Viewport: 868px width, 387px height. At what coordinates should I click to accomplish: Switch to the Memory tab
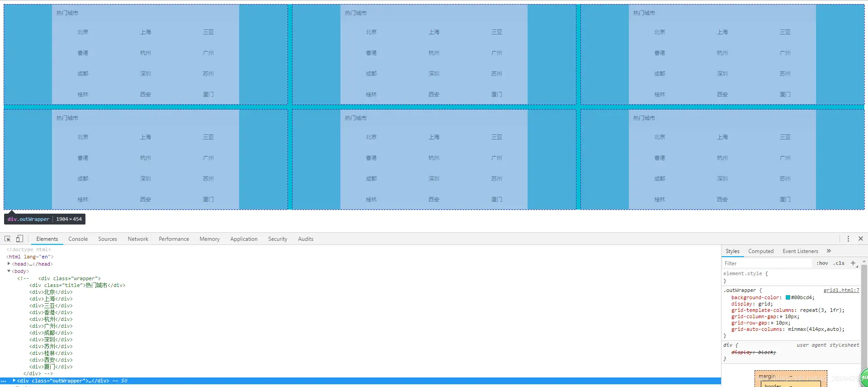[209, 239]
